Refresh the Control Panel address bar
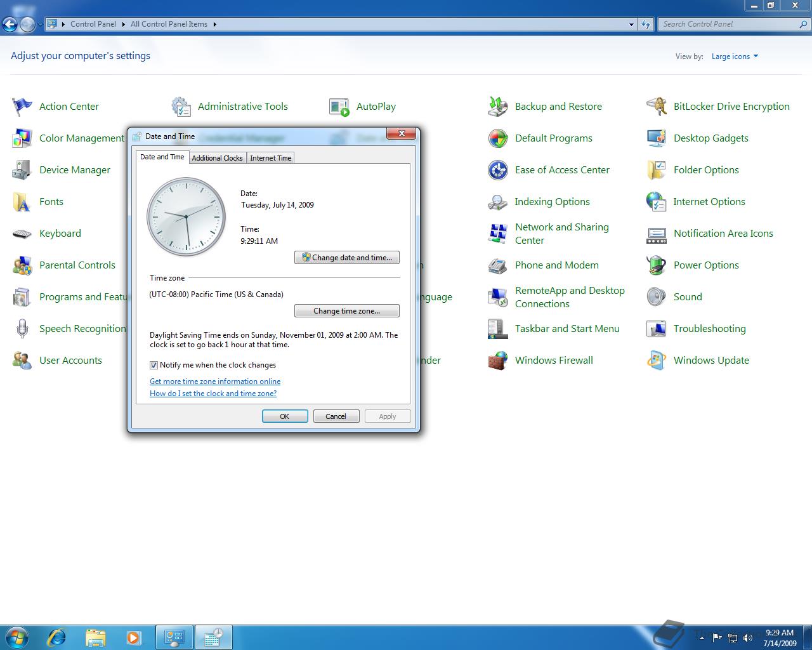The image size is (812, 650). [646, 24]
